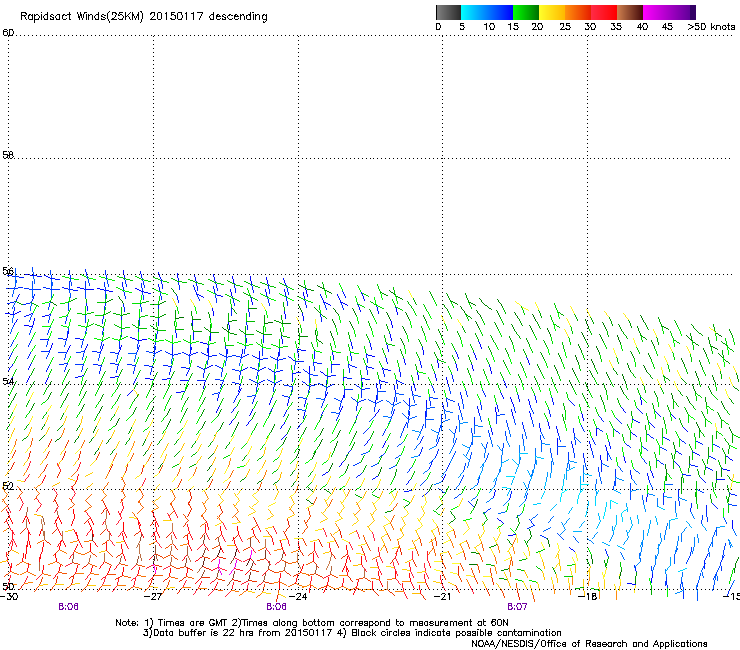
Task: Click the latitude label '60'
Action: [x=8, y=33]
